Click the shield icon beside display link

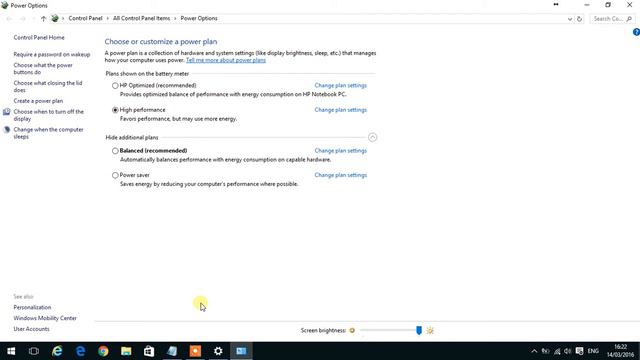pos(6,112)
